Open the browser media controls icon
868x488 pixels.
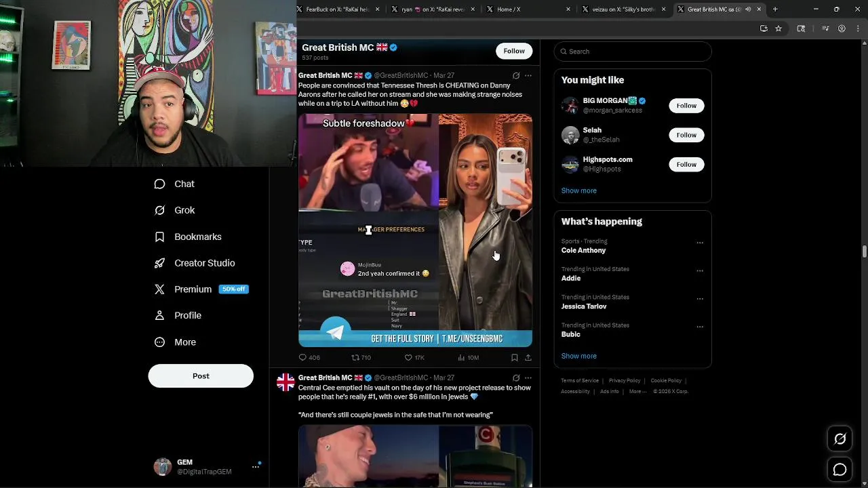point(825,28)
